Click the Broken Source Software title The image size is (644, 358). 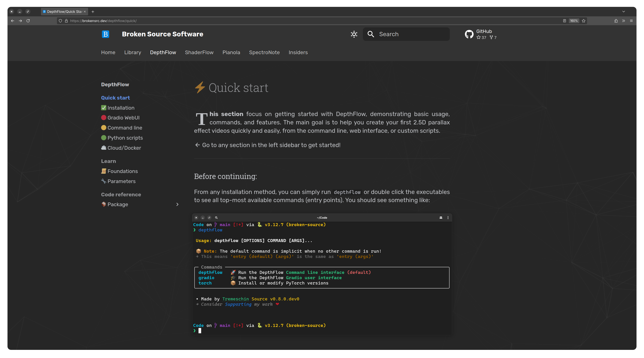(162, 34)
